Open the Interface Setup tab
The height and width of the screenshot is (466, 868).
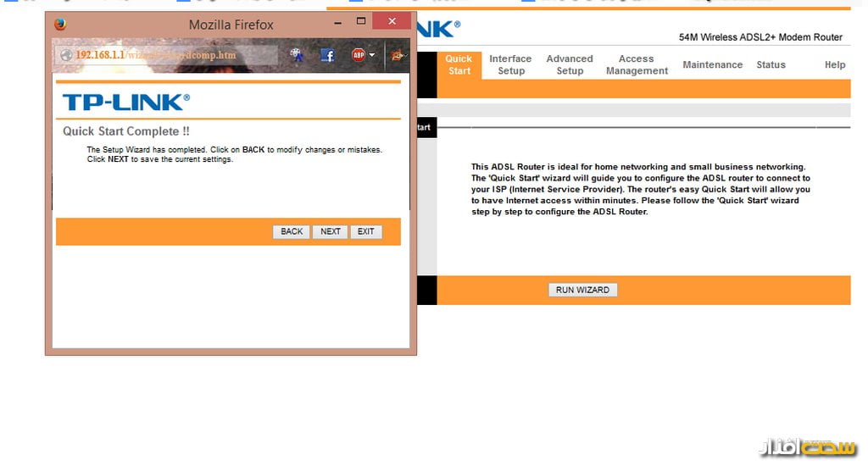[x=510, y=65]
